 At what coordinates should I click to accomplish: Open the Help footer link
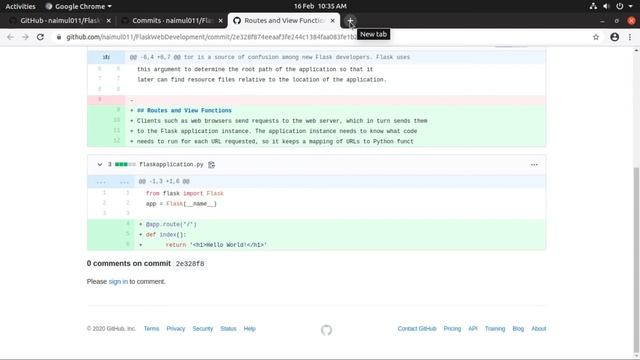point(249,329)
